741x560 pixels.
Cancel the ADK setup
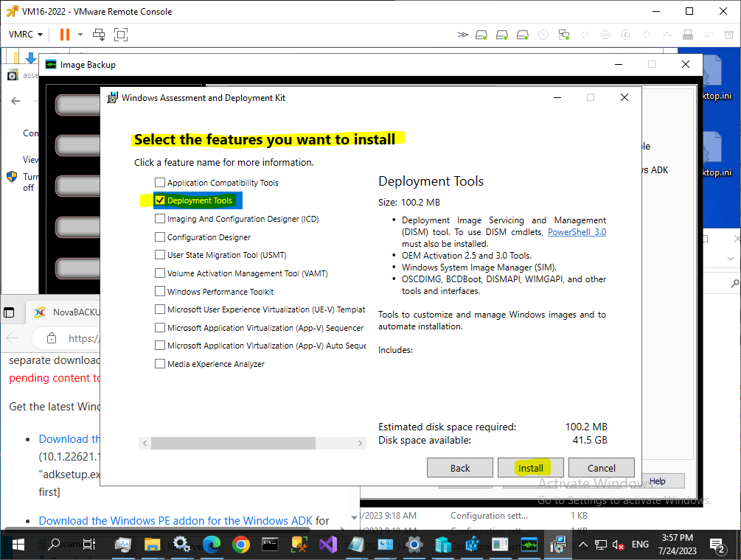click(602, 468)
